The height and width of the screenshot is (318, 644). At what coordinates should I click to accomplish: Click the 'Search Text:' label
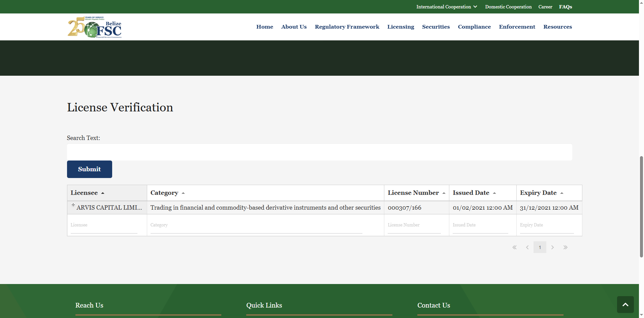coord(84,138)
